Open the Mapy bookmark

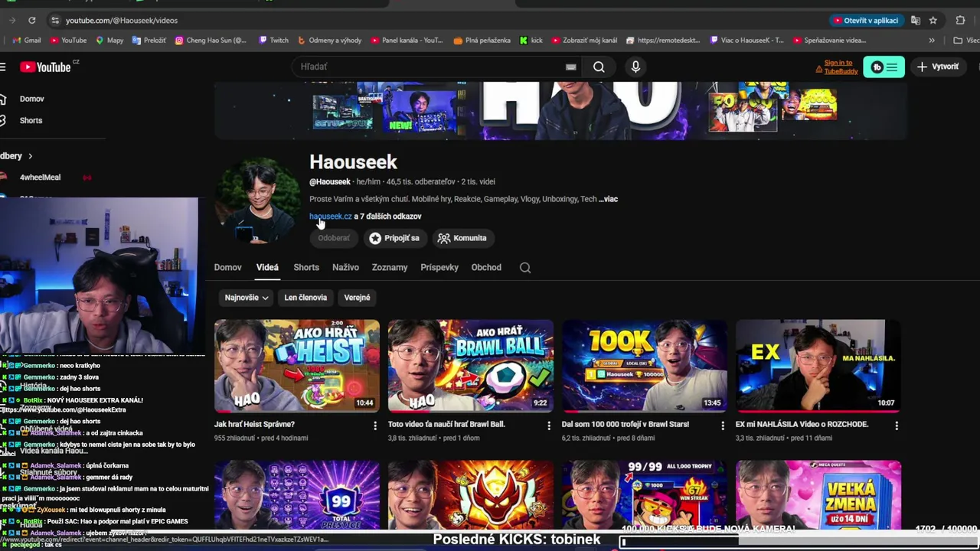pos(109,41)
